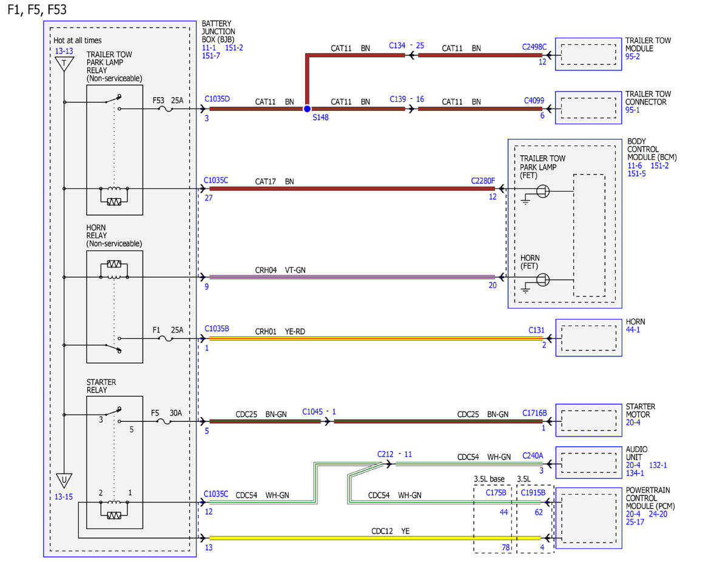Screen dimensions: 728x562
Task: Click the blue S148 splice dot
Action: (x=307, y=109)
